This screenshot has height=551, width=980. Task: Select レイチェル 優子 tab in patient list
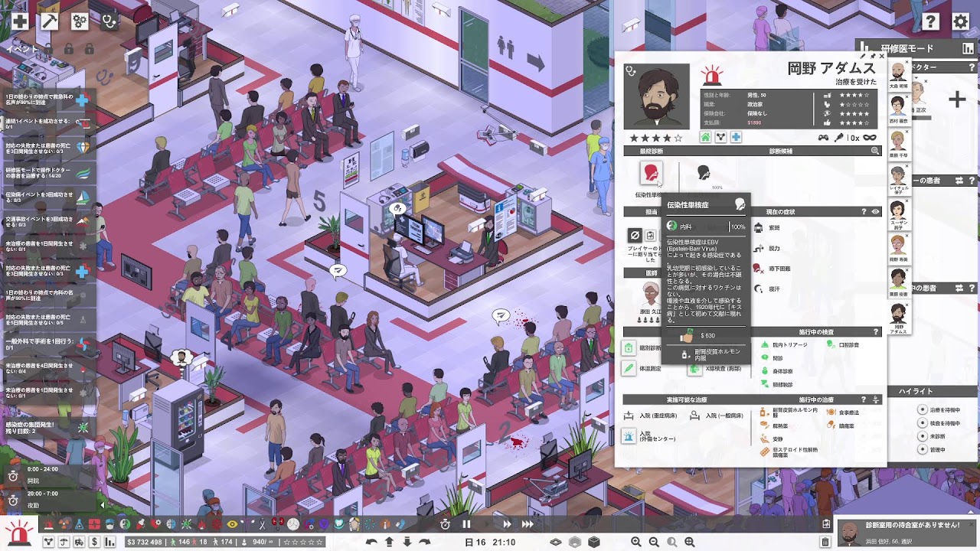coord(898,181)
